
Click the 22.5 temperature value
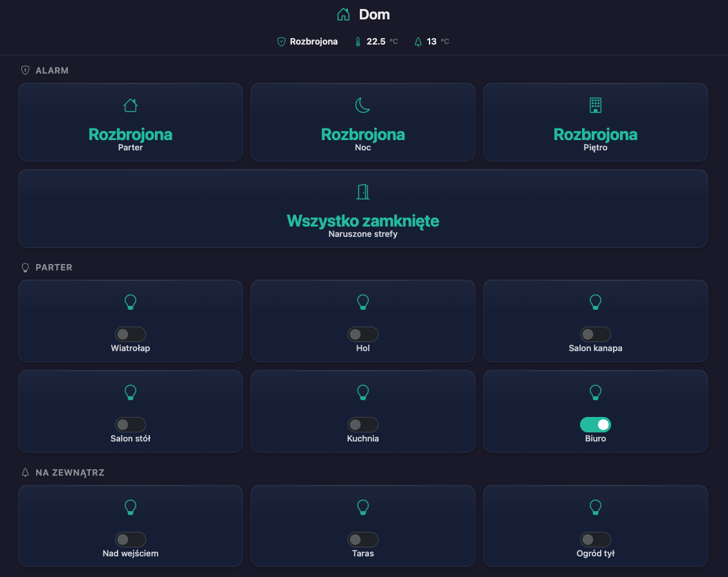tap(375, 42)
